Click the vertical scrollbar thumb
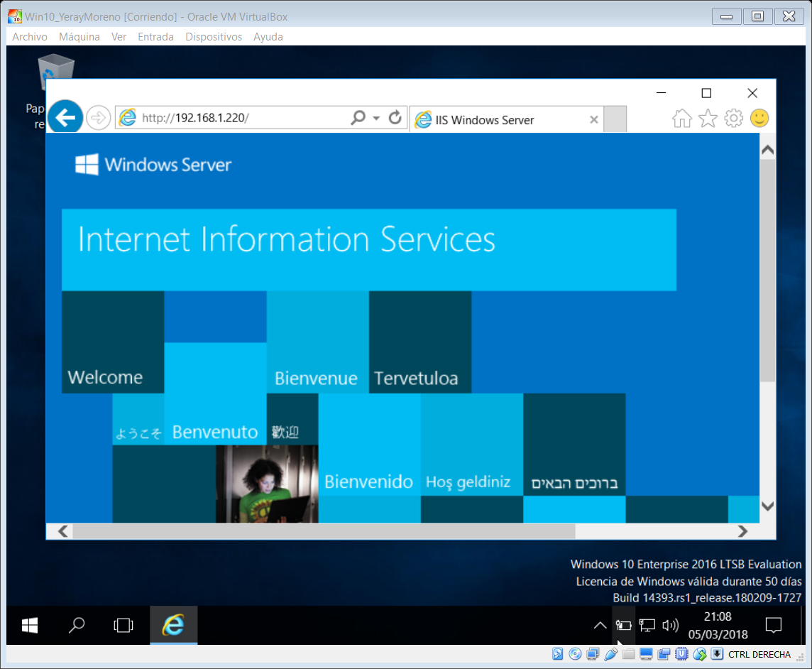The width and height of the screenshot is (812, 669). (767, 271)
